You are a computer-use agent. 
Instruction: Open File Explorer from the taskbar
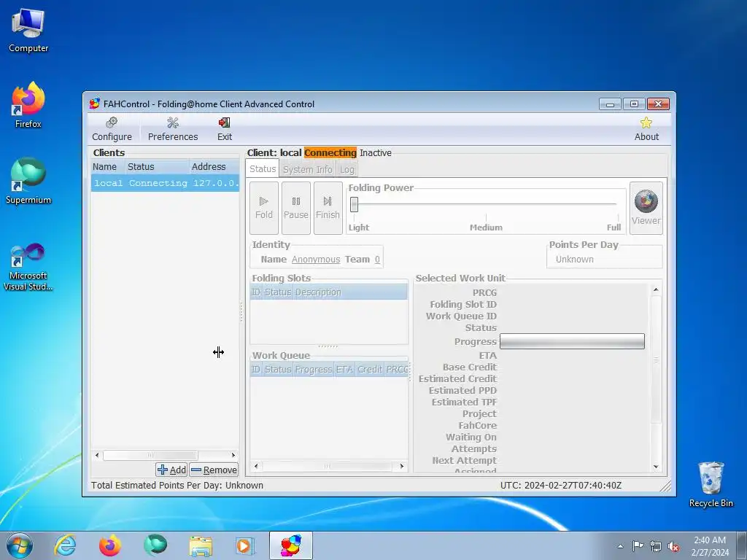(201, 545)
